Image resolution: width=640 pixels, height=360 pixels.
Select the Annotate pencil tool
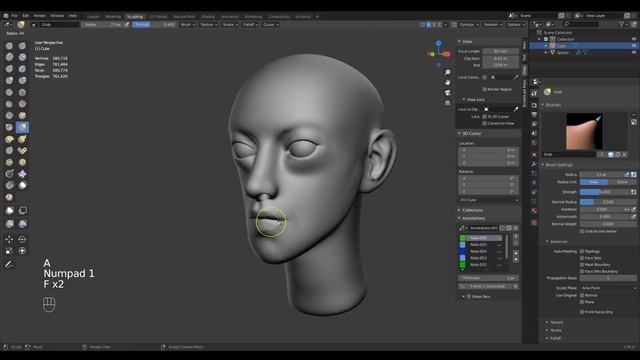(9, 265)
